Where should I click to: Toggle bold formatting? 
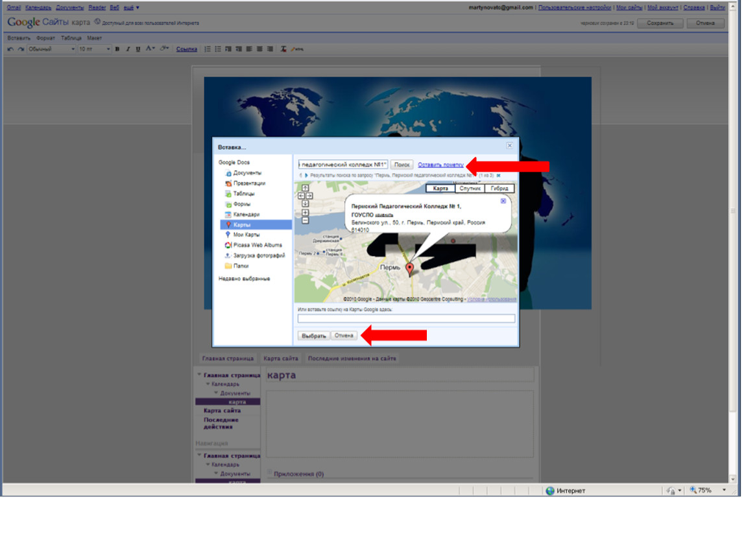[117, 49]
